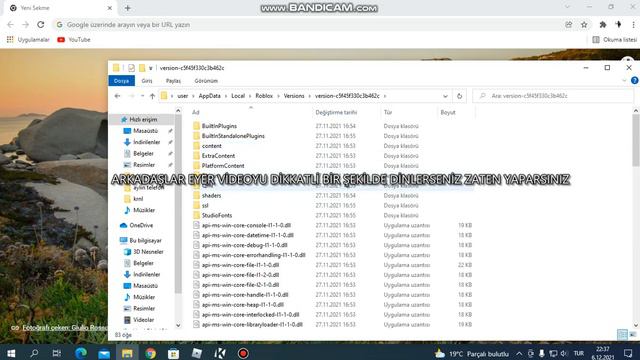This screenshot has height=360, width=640.
Task: Open Google Chrome from taskbar
Action: 151,353
